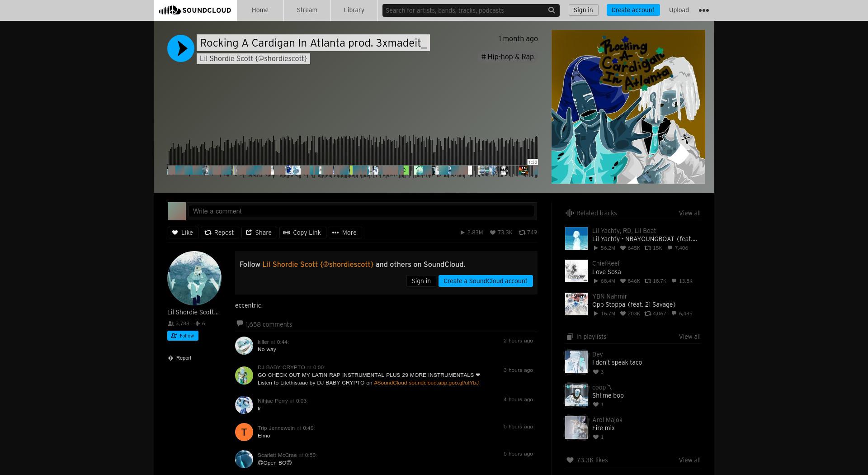Screen dimensions: 868x475
Task: Open the Library tab
Action: pos(354,10)
